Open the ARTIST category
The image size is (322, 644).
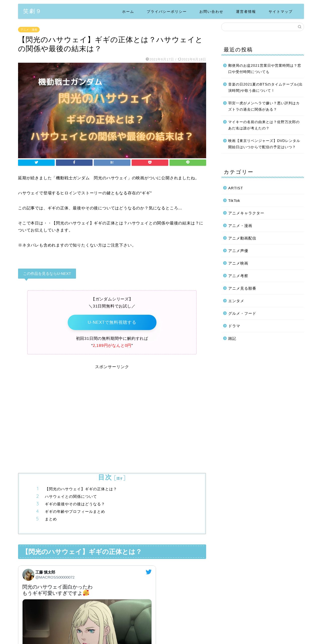click(235, 188)
